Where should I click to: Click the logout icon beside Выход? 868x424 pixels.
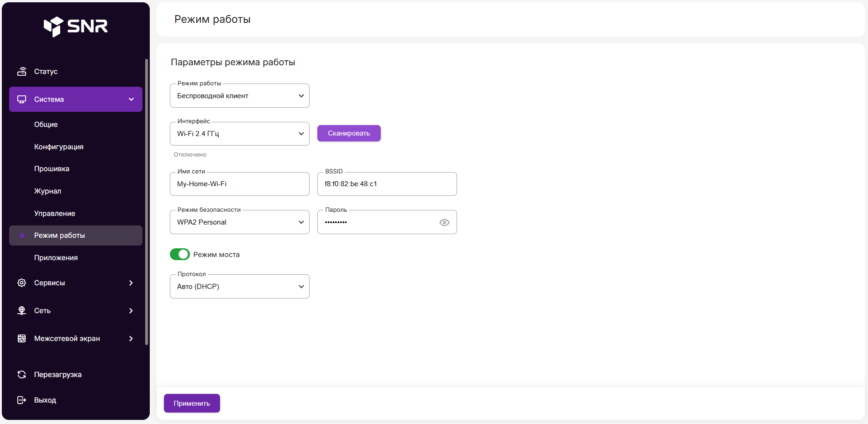[x=21, y=400]
